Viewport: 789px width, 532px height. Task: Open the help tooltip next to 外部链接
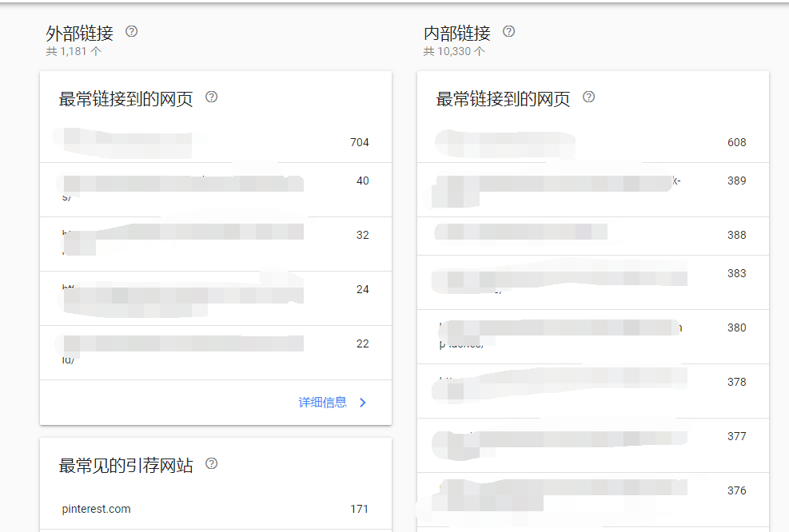point(133,31)
